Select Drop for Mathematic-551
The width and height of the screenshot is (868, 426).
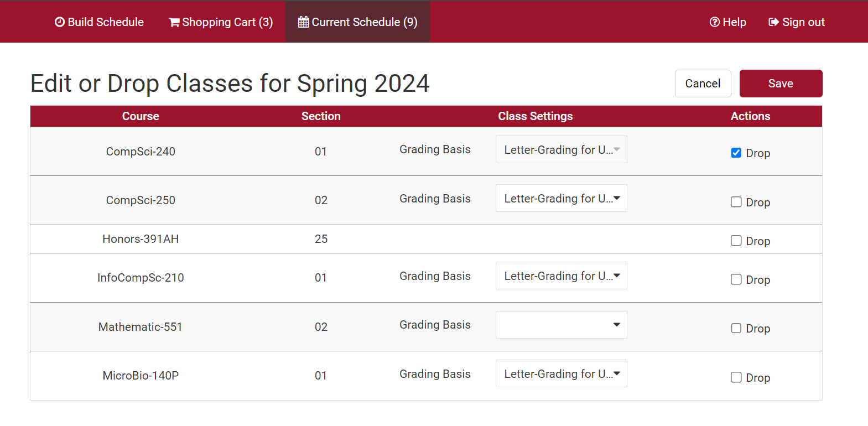point(736,328)
